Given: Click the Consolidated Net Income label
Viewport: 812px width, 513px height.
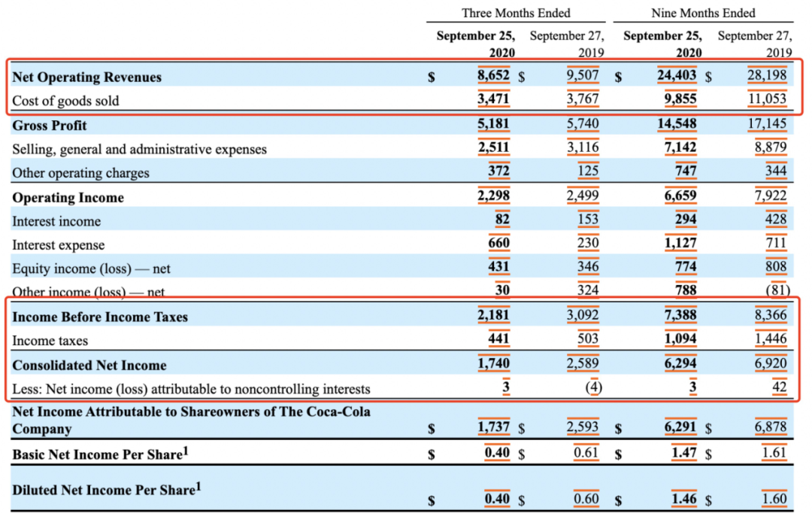Looking at the screenshot, I should click(x=89, y=365).
